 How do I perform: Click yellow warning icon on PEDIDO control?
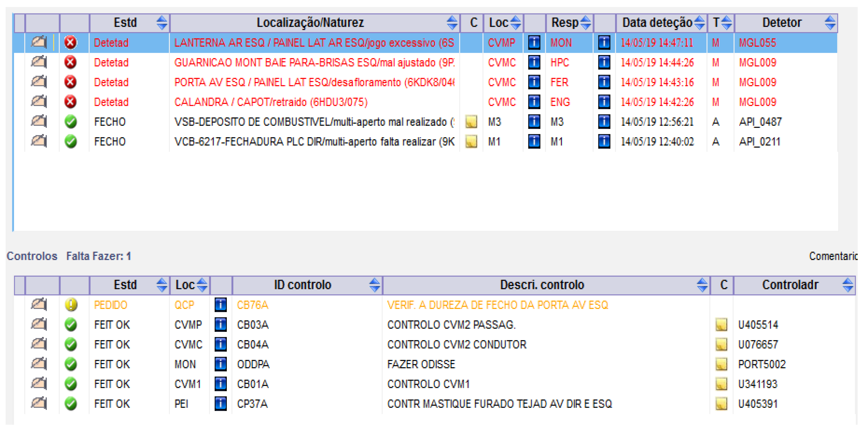point(71,305)
